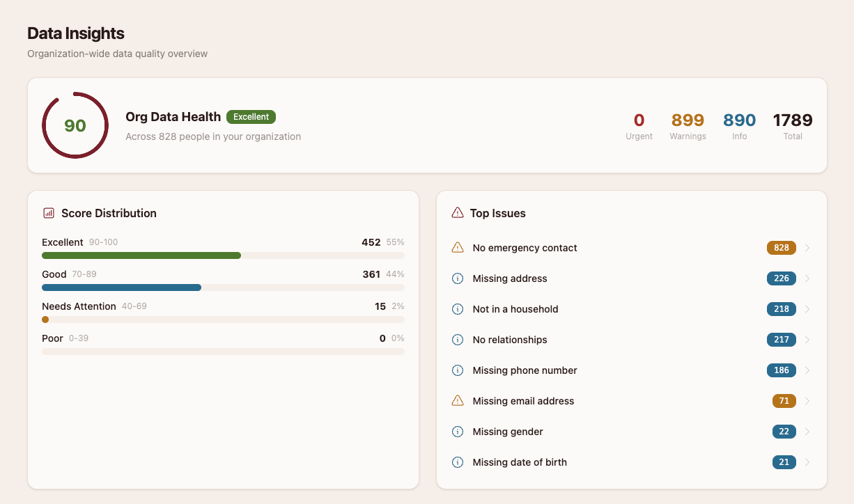854x504 pixels.
Task: Expand the No emergency contact chevron
Action: (x=807, y=248)
